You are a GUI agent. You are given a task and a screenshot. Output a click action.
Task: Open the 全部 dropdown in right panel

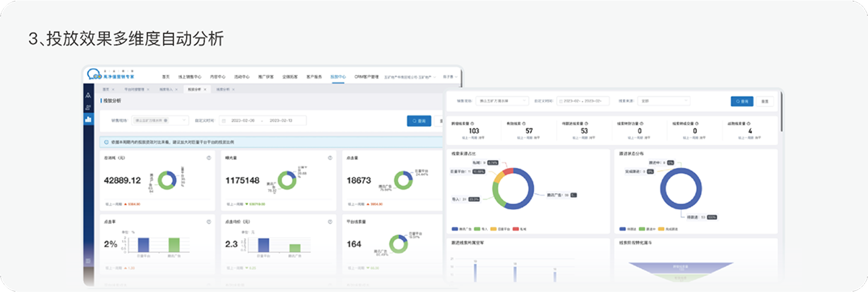tap(663, 101)
